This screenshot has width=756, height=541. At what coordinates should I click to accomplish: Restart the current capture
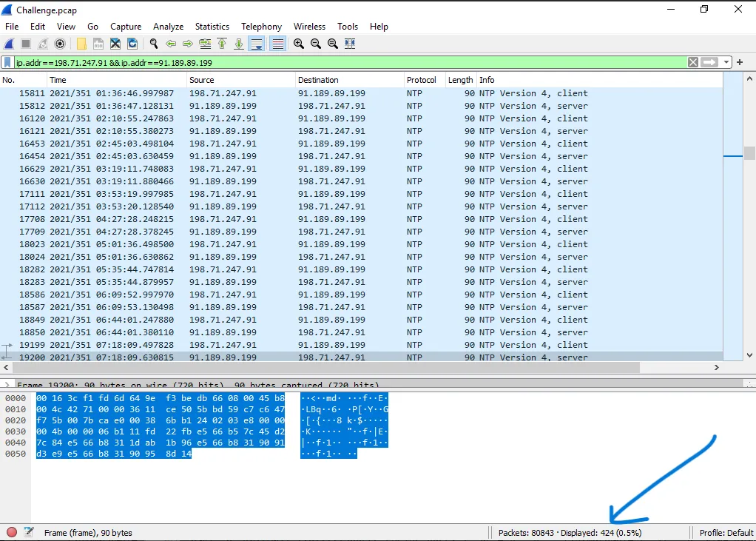click(x=43, y=44)
